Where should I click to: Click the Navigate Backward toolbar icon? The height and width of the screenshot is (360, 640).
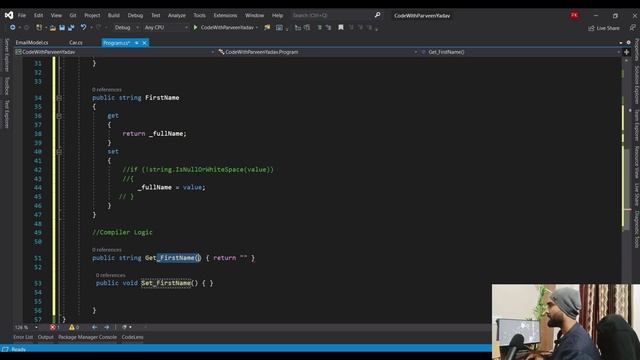(13, 27)
